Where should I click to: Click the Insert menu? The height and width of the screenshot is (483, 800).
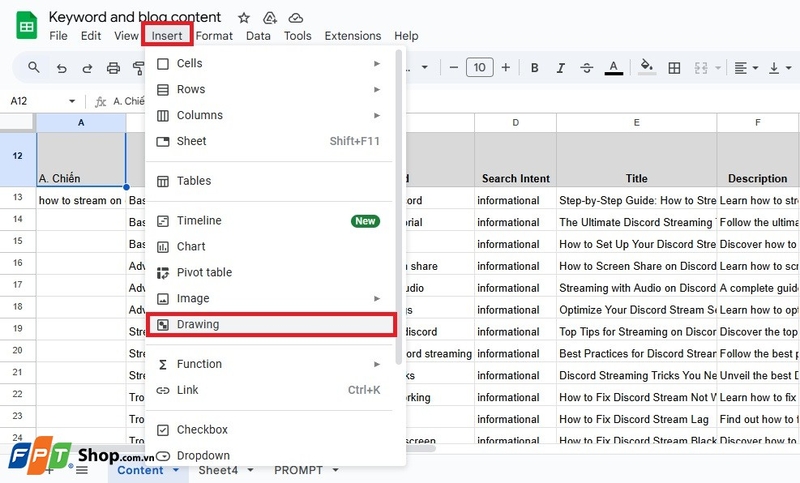pos(167,36)
